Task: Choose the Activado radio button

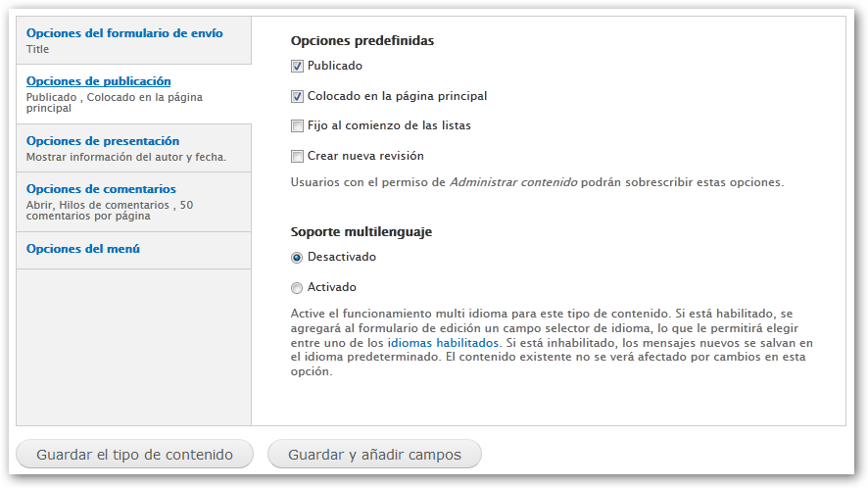Action: [x=297, y=288]
